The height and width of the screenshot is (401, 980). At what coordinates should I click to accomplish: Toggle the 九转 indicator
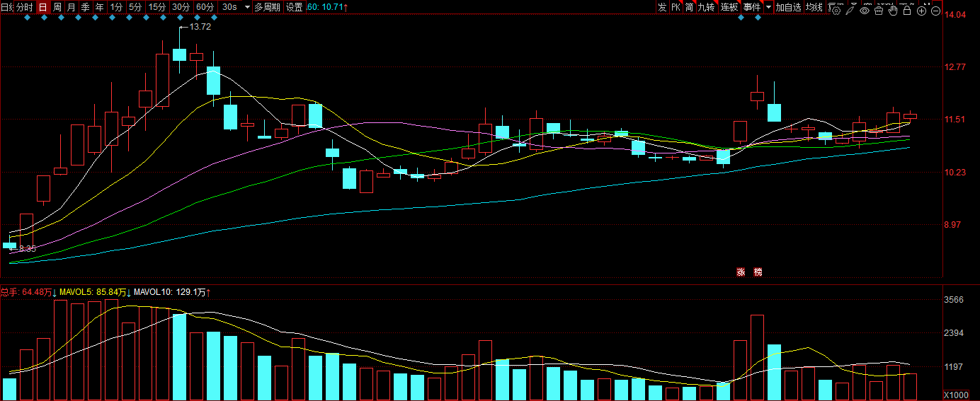(x=707, y=7)
